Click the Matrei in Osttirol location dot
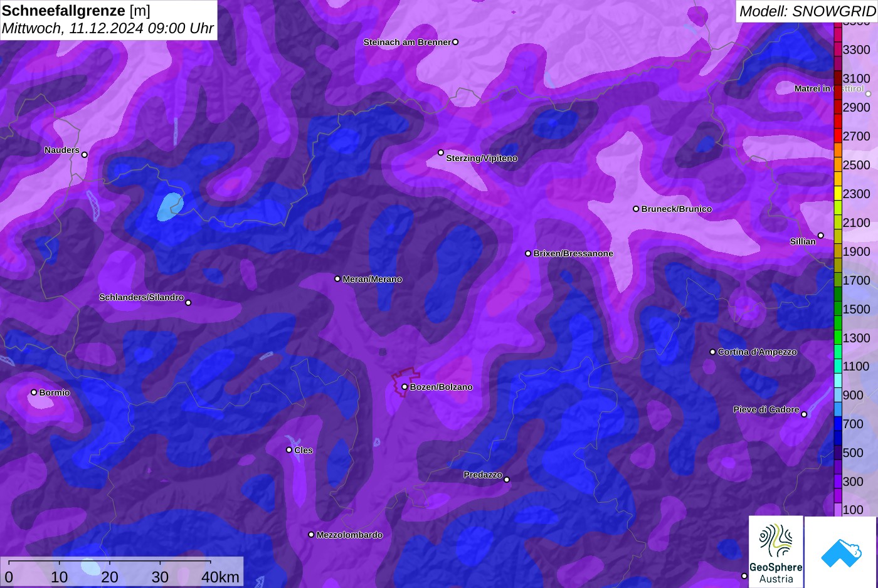This screenshot has height=588, width=878. (868, 94)
